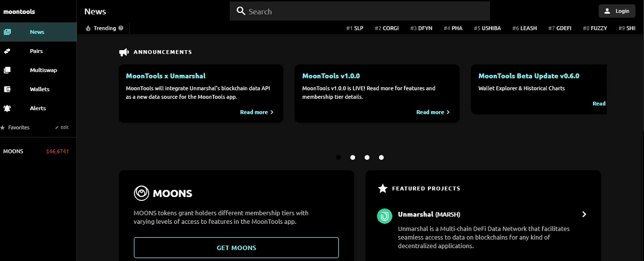Open the MoonTools Beta Update v0.6.0 title
The width and height of the screenshot is (644, 261).
(x=529, y=76)
